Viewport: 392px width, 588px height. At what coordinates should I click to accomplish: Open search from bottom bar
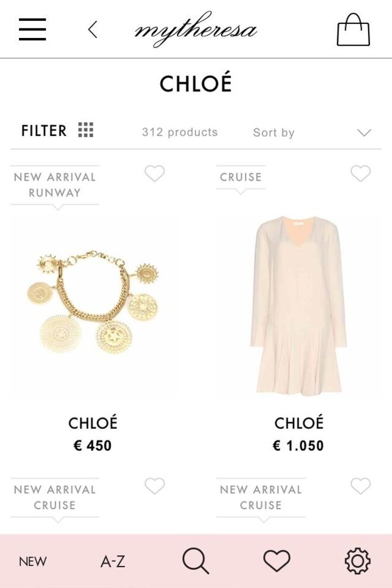coord(195,561)
